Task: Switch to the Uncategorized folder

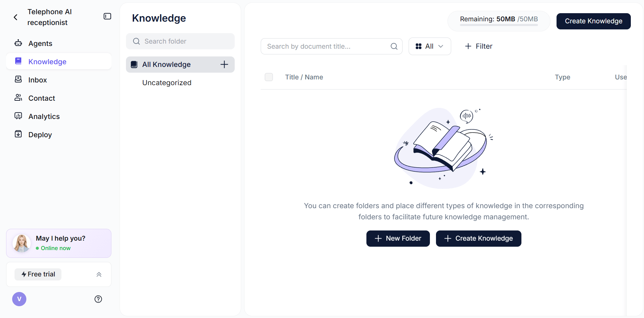Action: click(166, 82)
